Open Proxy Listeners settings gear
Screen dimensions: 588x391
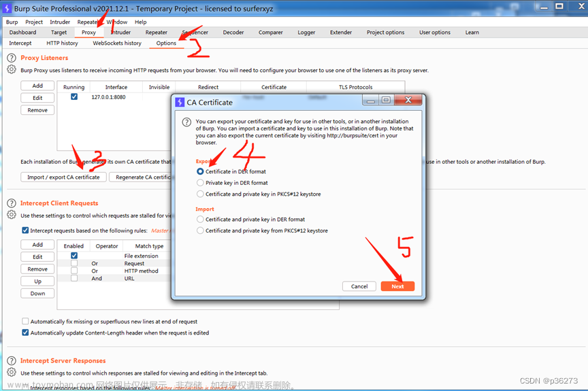tap(12, 69)
